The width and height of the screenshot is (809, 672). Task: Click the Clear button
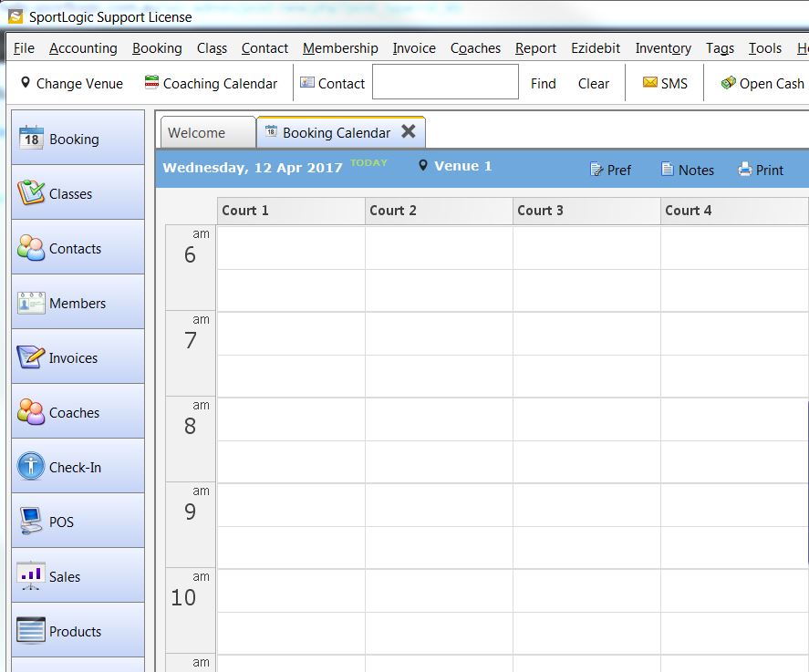coord(594,83)
